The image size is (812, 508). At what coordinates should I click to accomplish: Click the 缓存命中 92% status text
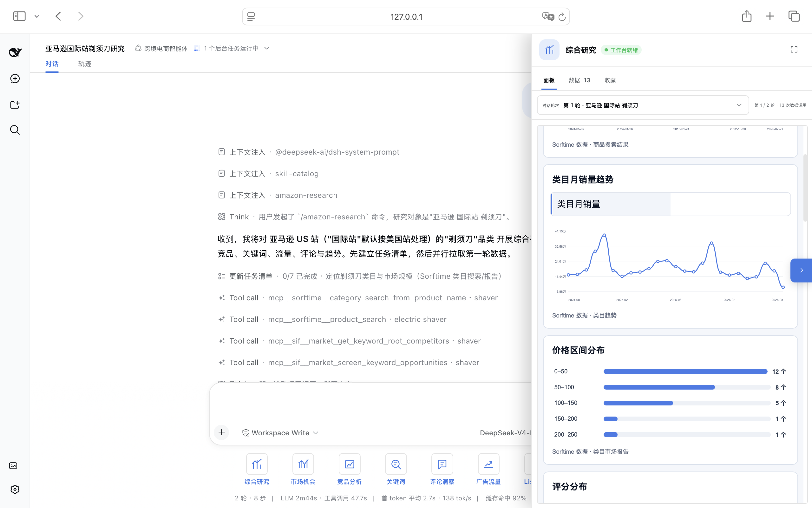506,498
